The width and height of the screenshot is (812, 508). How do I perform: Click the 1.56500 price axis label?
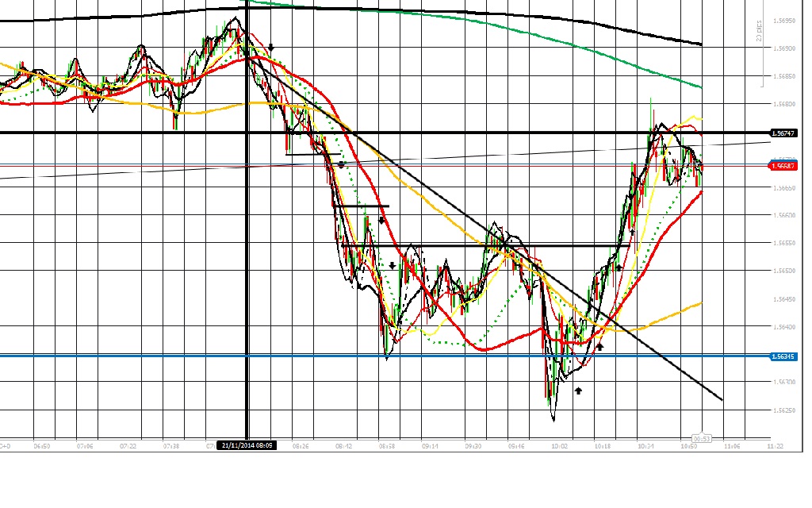coord(783,271)
